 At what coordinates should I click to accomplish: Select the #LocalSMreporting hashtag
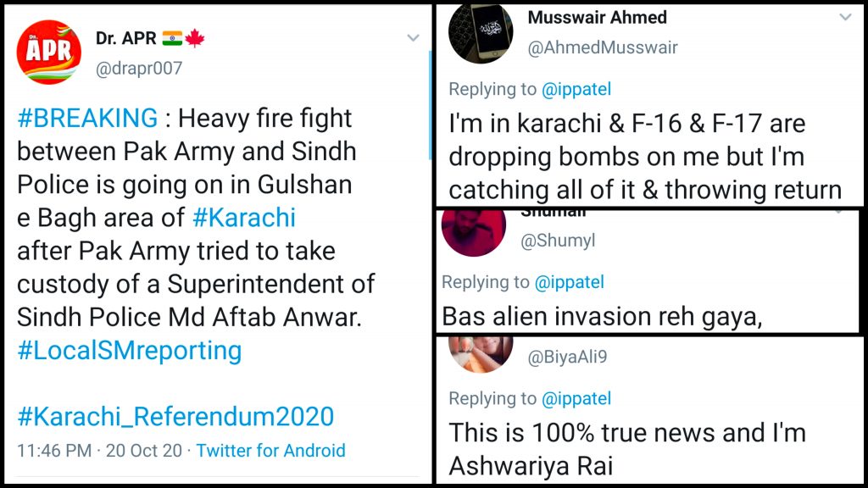[129, 350]
